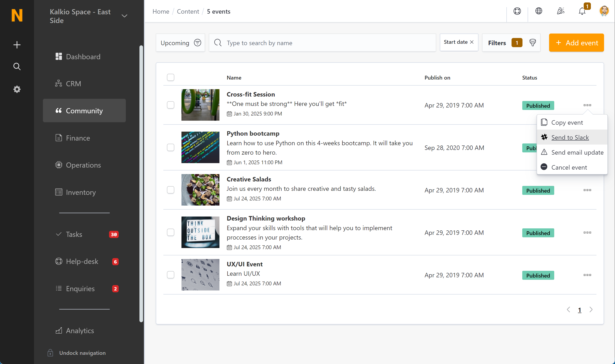Viewport: 615px width, 364px height.
Task: Check the UX/UI Event checkbox
Action: click(171, 275)
